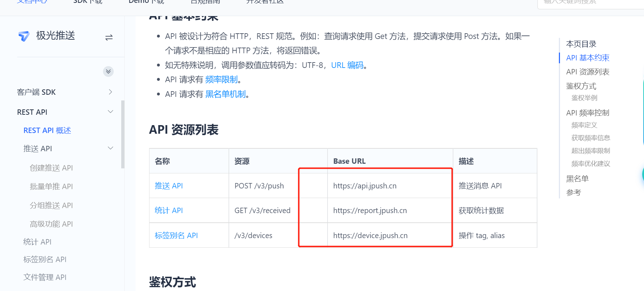
Task: Toggle the sidebar switch arrows icon
Action: tap(109, 37)
